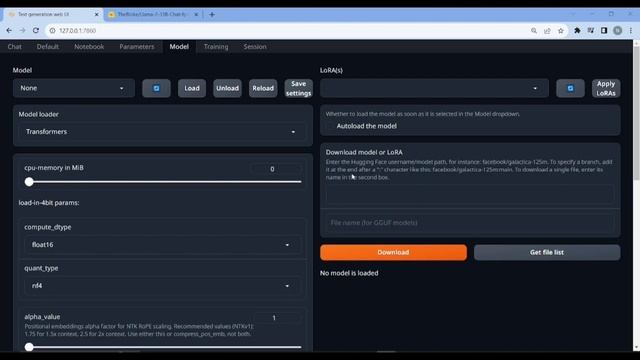The width and height of the screenshot is (640, 360).
Task: Click the cpu-memory number box showing 0
Action: click(x=276, y=169)
